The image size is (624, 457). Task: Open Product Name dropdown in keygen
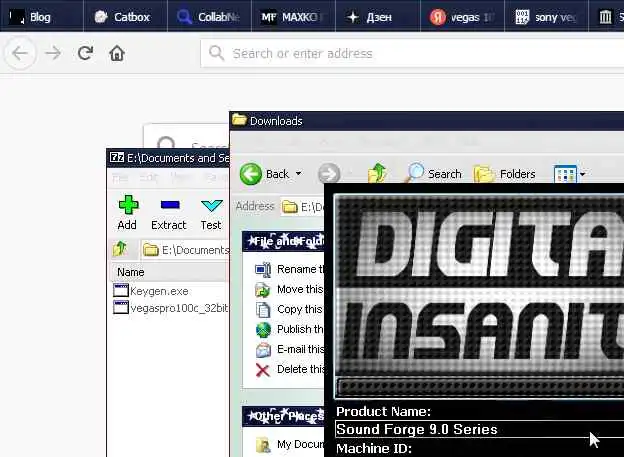tap(480, 429)
